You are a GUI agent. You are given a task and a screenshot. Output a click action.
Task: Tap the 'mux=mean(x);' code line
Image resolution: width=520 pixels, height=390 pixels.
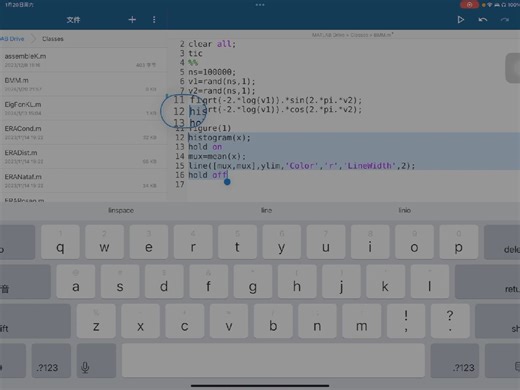point(217,156)
